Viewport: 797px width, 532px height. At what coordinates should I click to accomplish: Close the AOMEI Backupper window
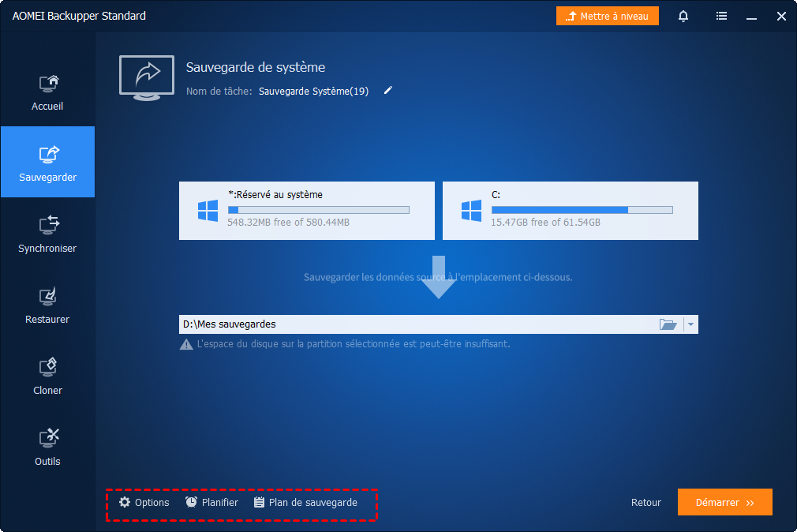point(781,17)
